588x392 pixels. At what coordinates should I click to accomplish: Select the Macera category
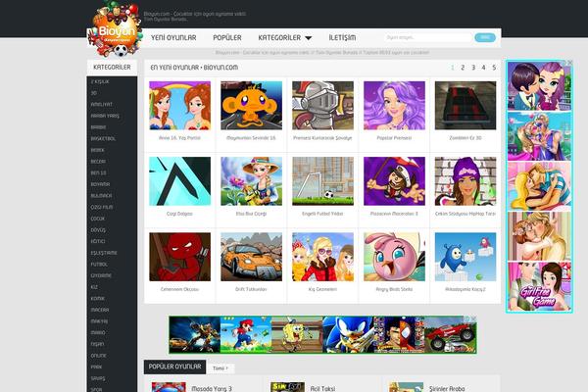[100, 310]
